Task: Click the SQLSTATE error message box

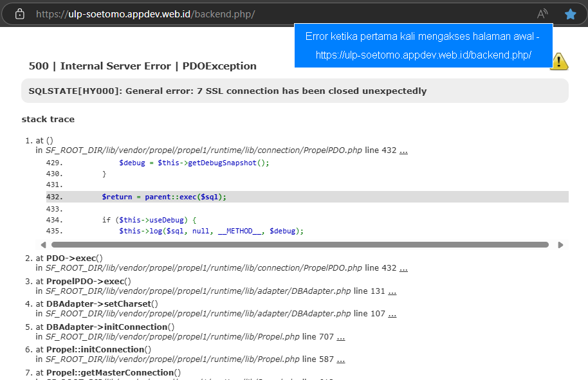Action: click(294, 91)
